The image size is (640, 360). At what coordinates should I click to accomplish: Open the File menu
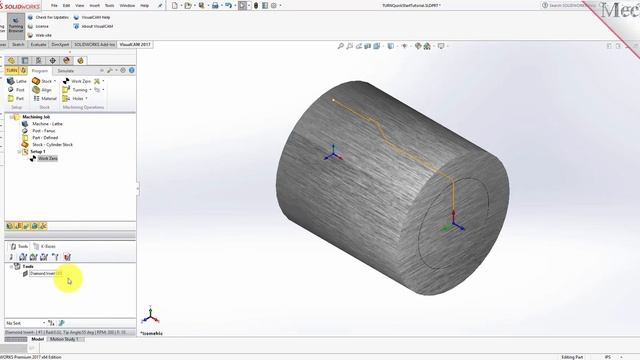tap(54, 6)
